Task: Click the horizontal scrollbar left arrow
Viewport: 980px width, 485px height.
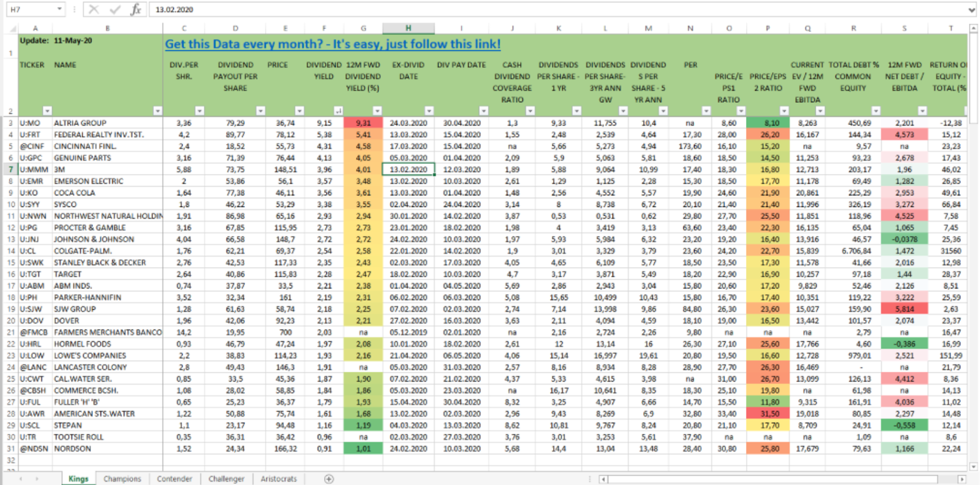Action: click(x=603, y=479)
